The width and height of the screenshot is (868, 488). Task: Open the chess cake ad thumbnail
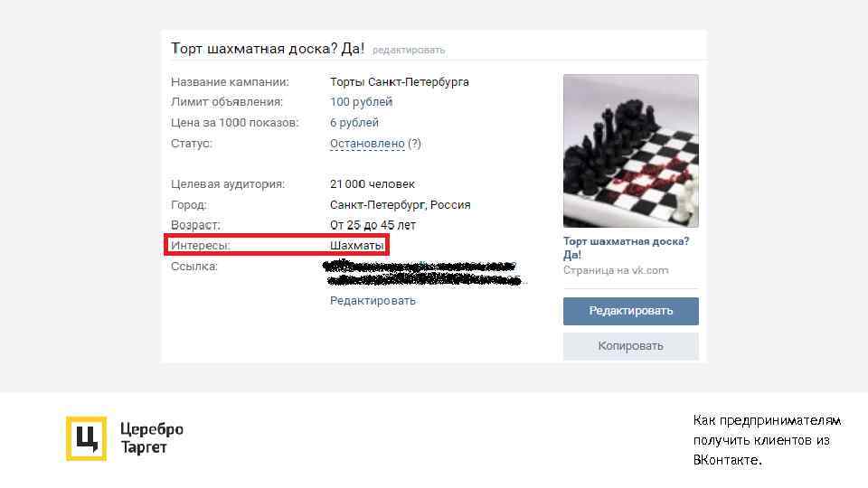point(630,151)
